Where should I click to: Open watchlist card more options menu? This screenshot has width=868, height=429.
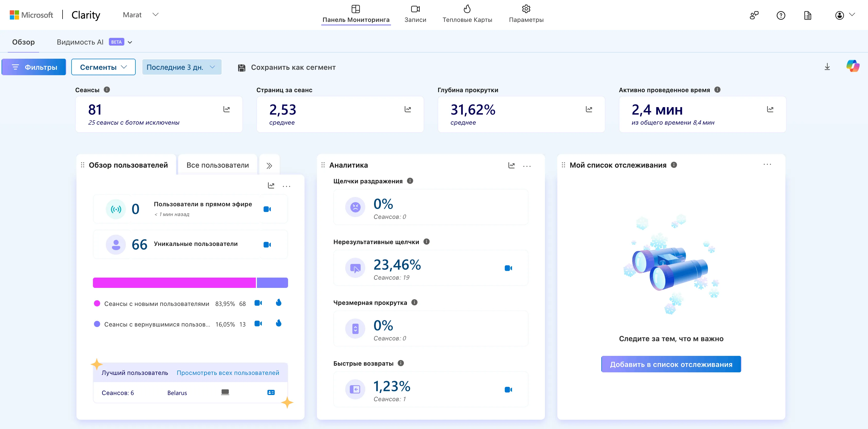point(767,165)
